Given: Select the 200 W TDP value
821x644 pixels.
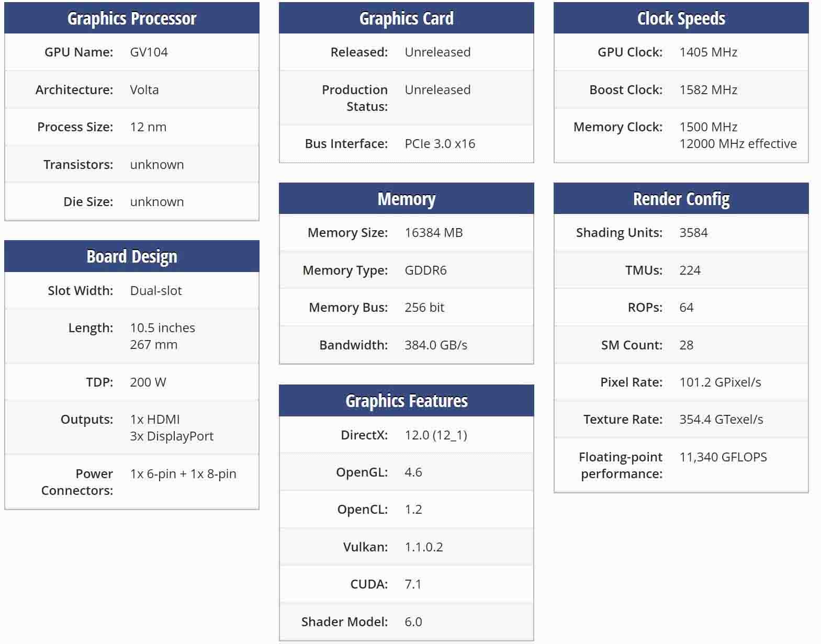Looking at the screenshot, I should click(x=148, y=382).
